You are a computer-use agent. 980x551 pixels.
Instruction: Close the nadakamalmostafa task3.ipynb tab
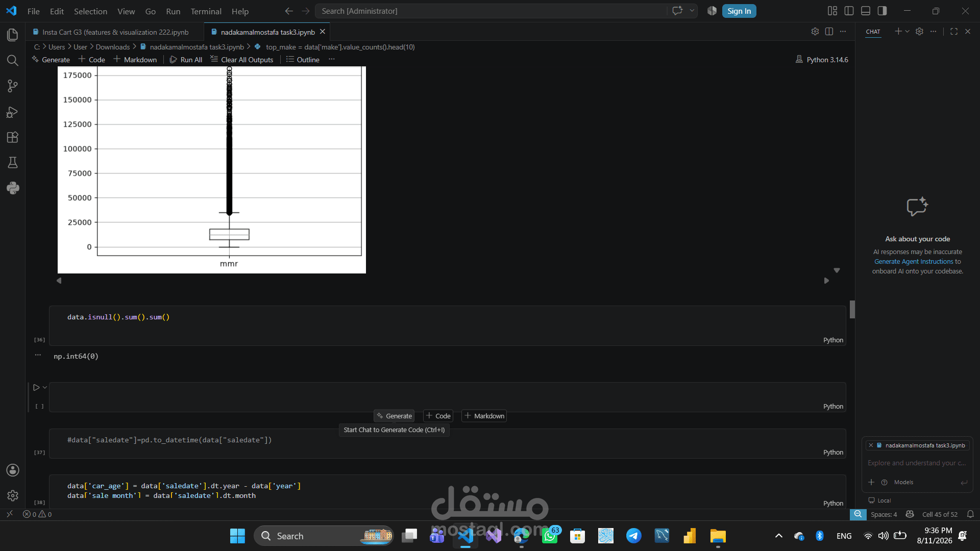tap(323, 32)
